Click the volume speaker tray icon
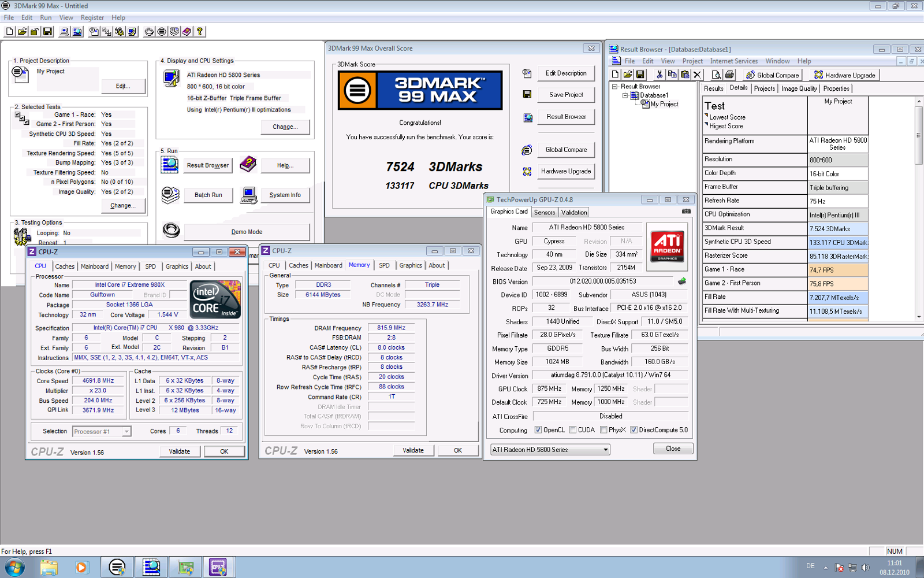This screenshot has height=578, width=924. pos(865,568)
